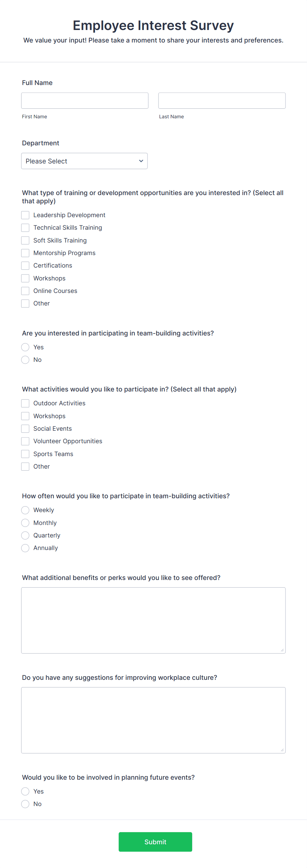Open the Department dropdown
This screenshot has height=868, width=307.
click(84, 161)
